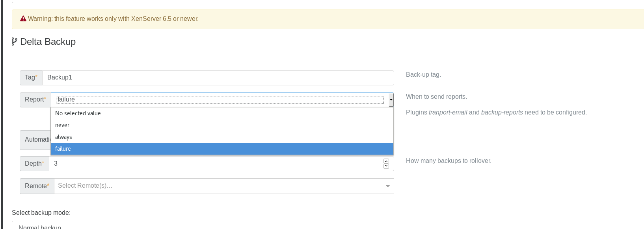Click the Report field label
The image size is (644, 229).
click(x=35, y=100)
